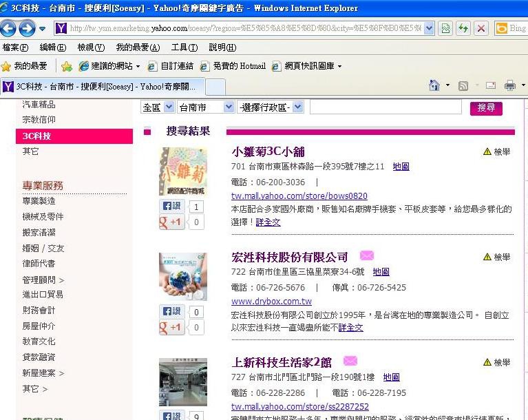Add page to favorites bar icon
This screenshot has width=528, height=420.
tap(67, 66)
